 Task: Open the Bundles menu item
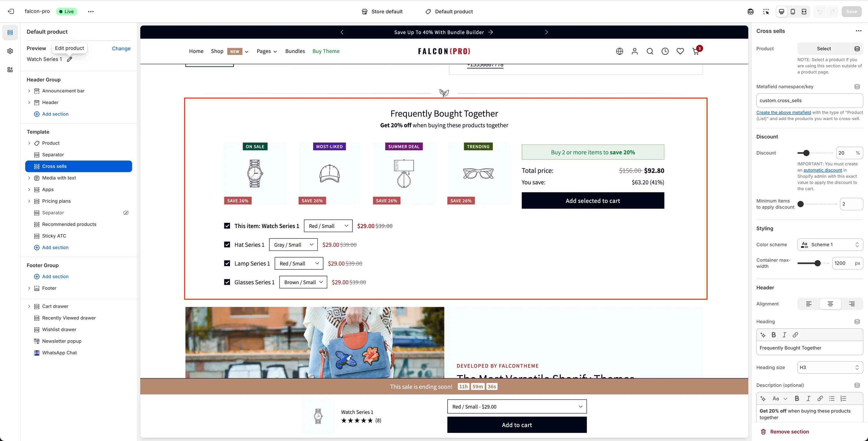(295, 51)
